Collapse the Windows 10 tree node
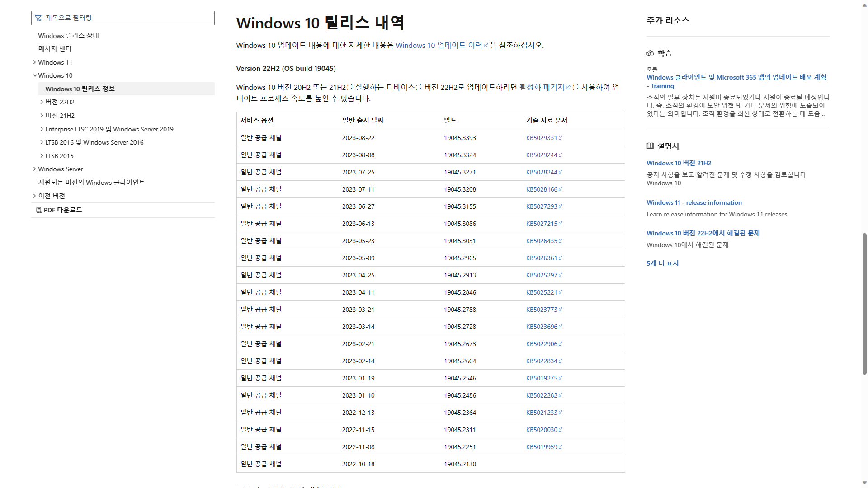The height and width of the screenshot is (488, 868). (x=34, y=75)
